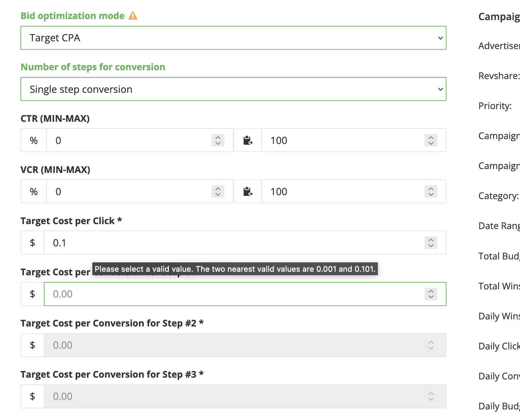Click the CTR max clipboard paste icon
This screenshot has width=520, height=420.
click(x=248, y=140)
